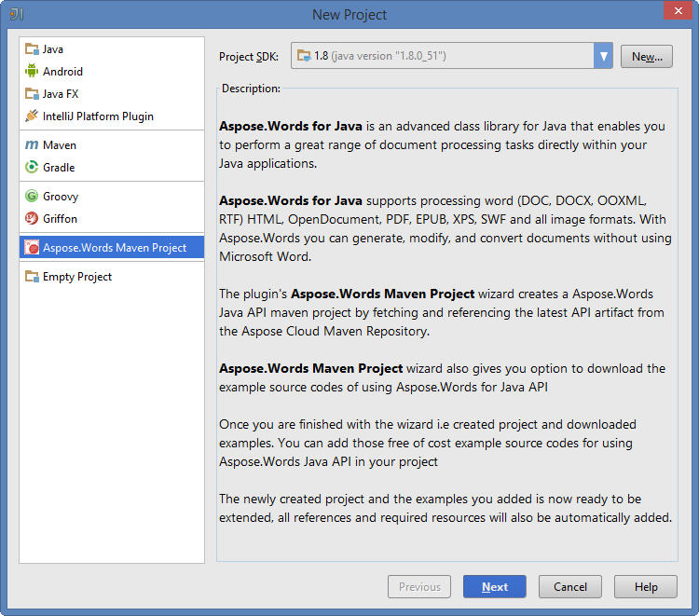Click the Aspose.Words project icon

pyautogui.click(x=32, y=248)
